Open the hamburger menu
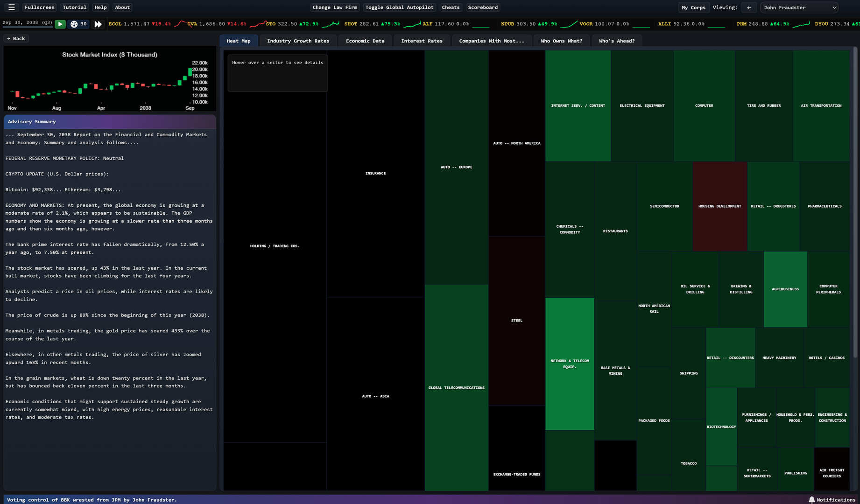 coord(12,7)
